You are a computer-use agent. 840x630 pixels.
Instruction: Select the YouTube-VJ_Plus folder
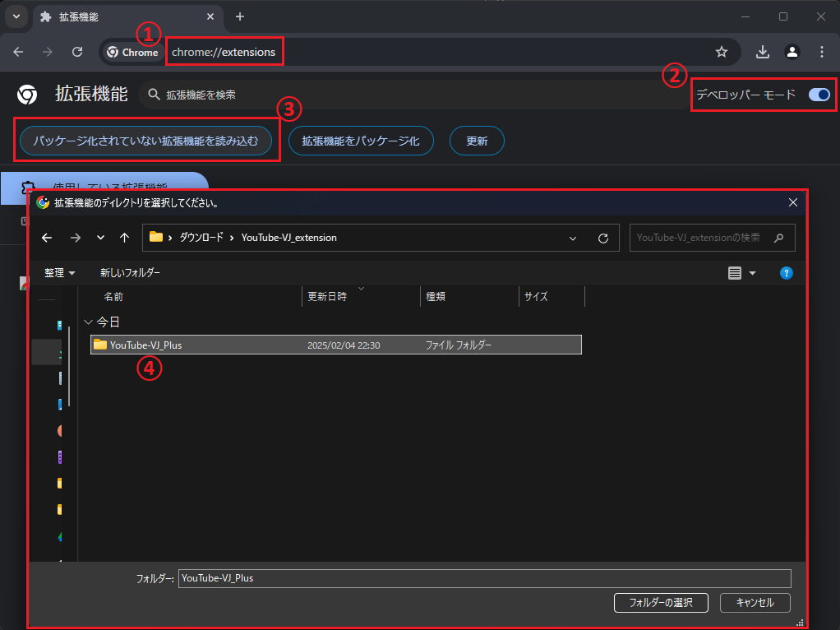[x=146, y=345]
